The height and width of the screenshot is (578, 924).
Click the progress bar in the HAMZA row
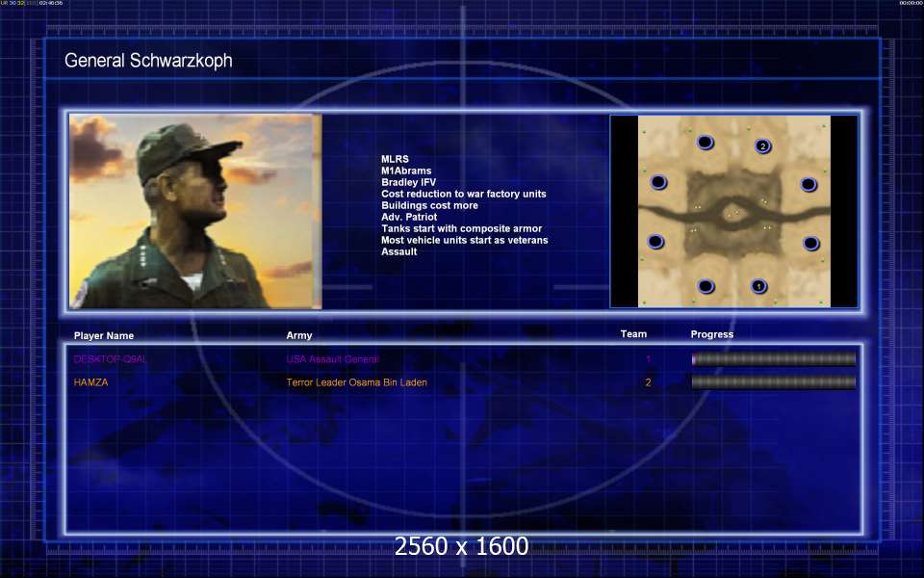[x=773, y=382]
